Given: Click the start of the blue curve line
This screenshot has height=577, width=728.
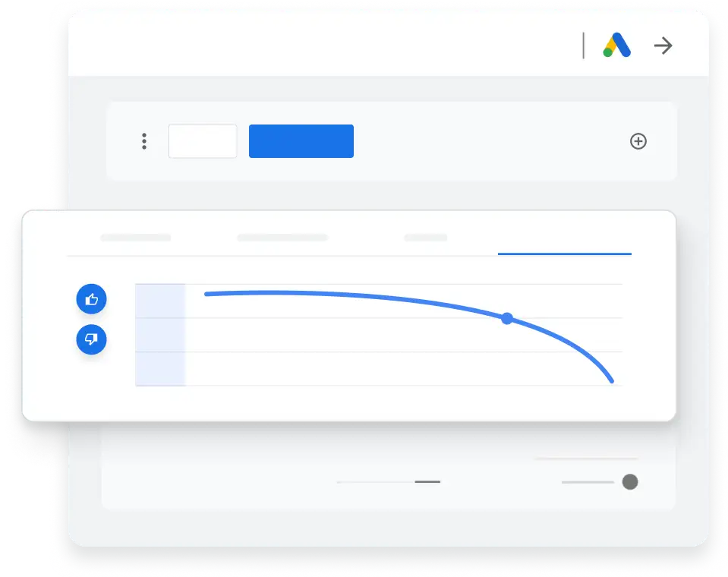Looking at the screenshot, I should click(x=206, y=294).
